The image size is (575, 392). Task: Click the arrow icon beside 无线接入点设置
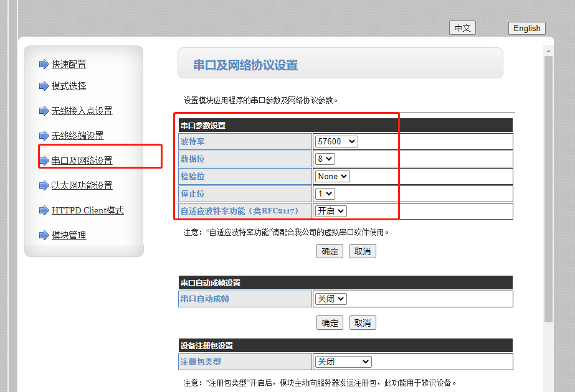click(44, 111)
